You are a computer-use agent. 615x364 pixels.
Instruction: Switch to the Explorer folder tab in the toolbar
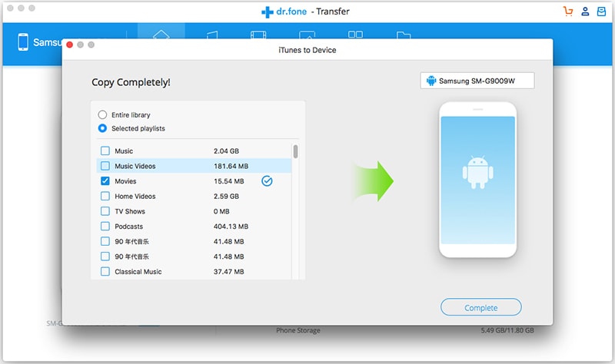[404, 35]
